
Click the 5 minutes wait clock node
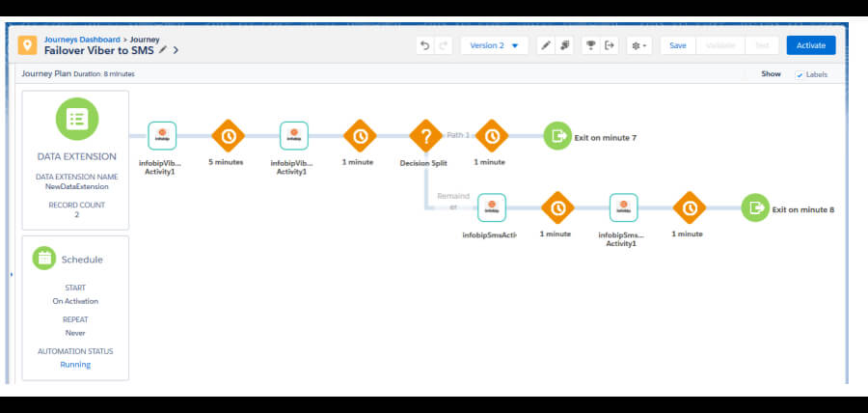tap(228, 136)
